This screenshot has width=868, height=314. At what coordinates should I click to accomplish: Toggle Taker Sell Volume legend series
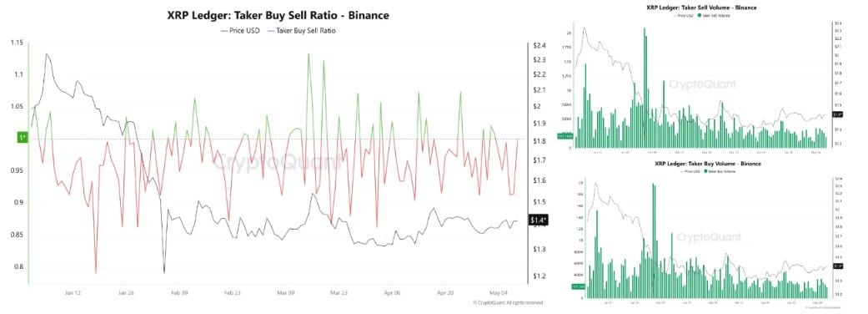(714, 16)
